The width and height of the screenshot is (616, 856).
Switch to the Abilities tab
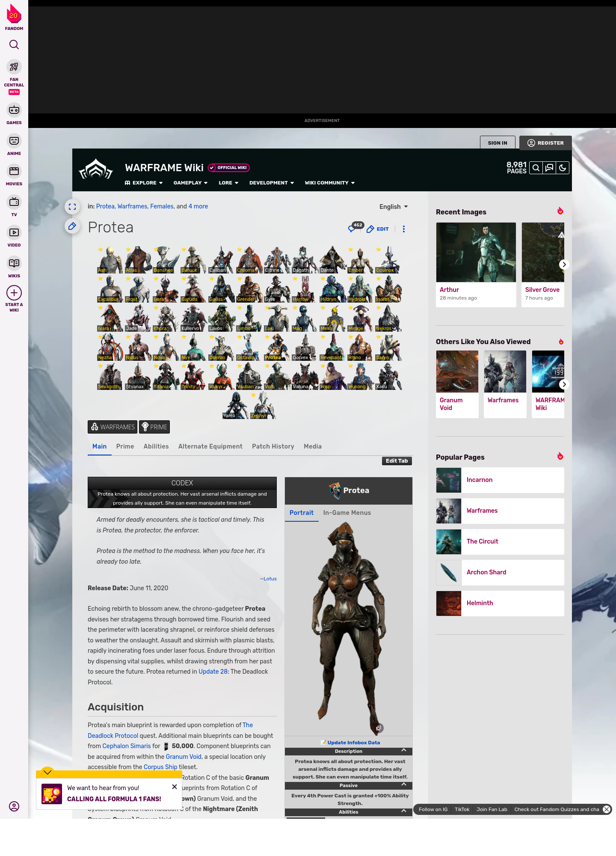(156, 446)
